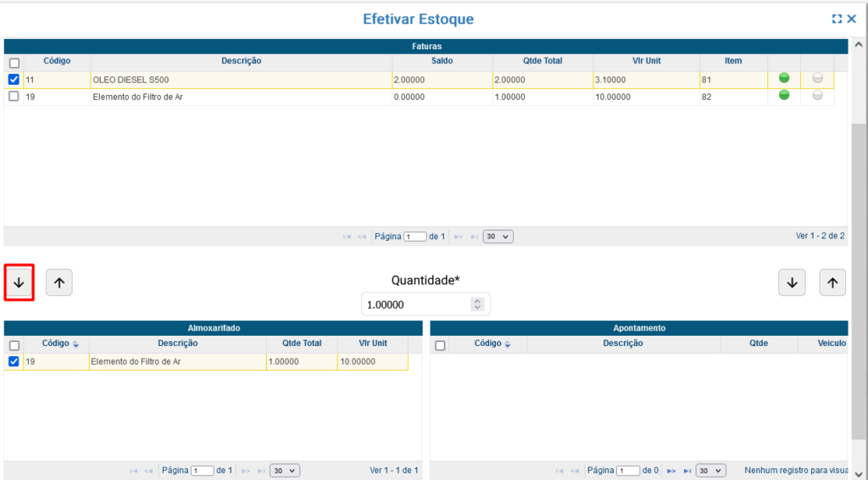The image size is (868, 480).
Task: Check item 19 checkbox in Faturas grid
Action: [14, 97]
